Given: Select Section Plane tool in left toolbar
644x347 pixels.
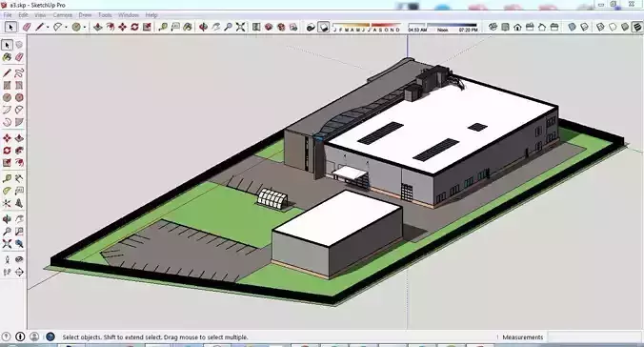Looking at the screenshot, I should coord(19,272).
